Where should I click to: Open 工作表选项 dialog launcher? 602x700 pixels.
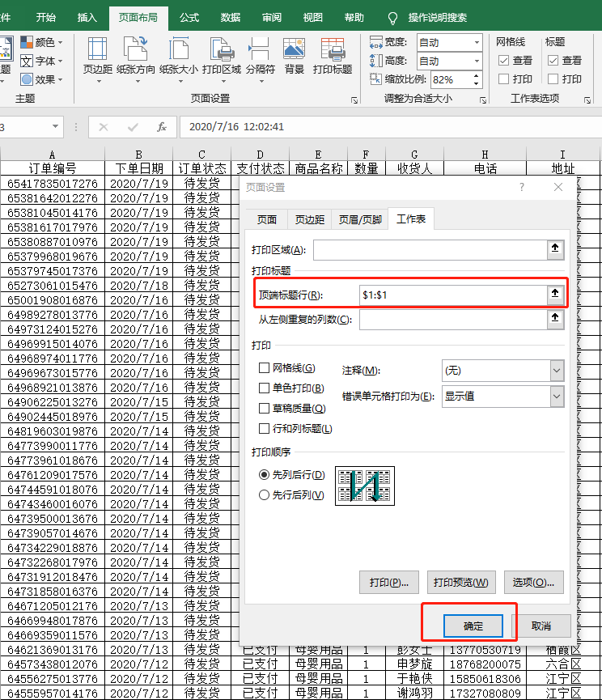587,100
